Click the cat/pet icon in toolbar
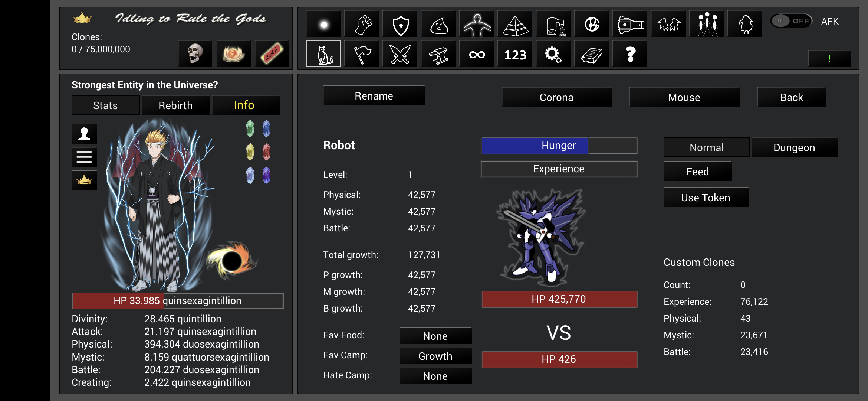 tap(323, 53)
